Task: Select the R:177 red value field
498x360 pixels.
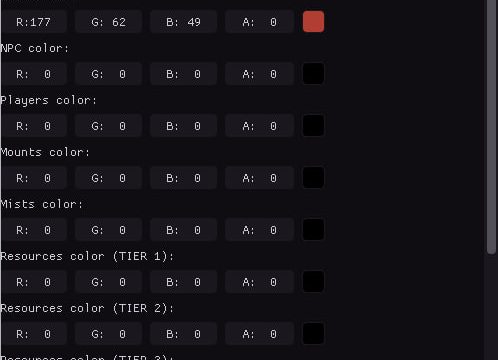Action: 34,22
